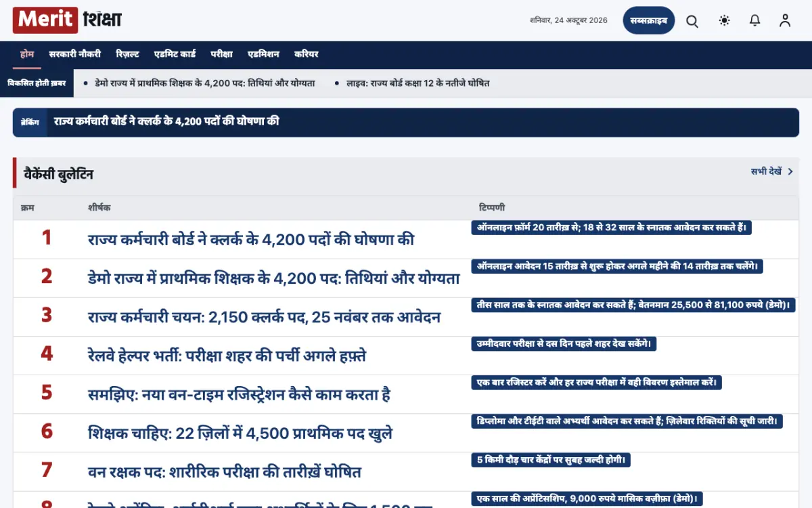
Task: Open ticker item about प्राथमिक शिक्षक 4,200 पद
Action: (205, 83)
